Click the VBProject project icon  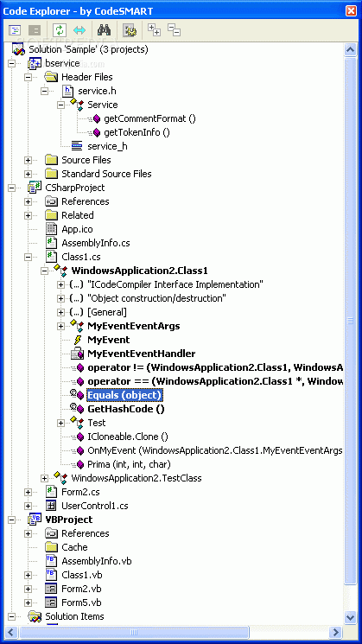[35, 520]
